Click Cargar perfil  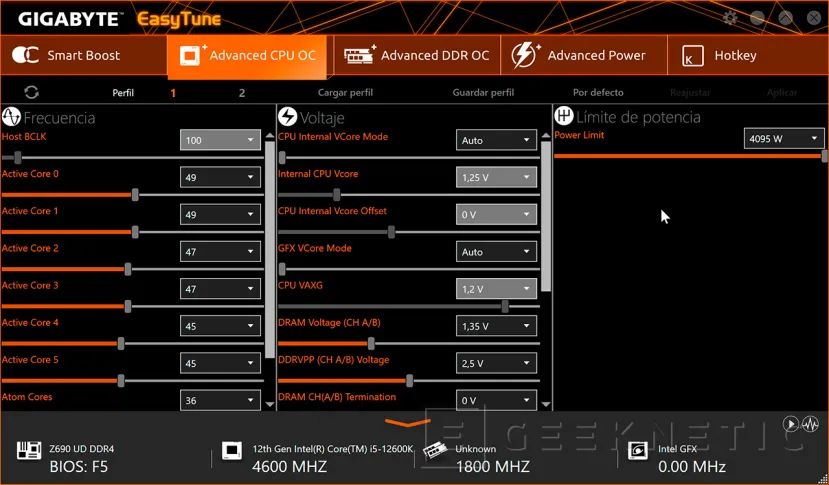345,93
